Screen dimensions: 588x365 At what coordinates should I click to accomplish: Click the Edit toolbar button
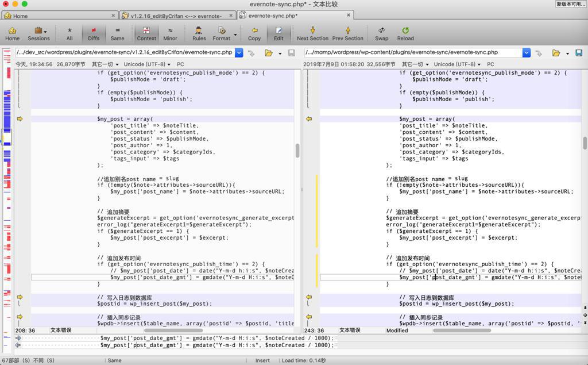pyautogui.click(x=278, y=33)
